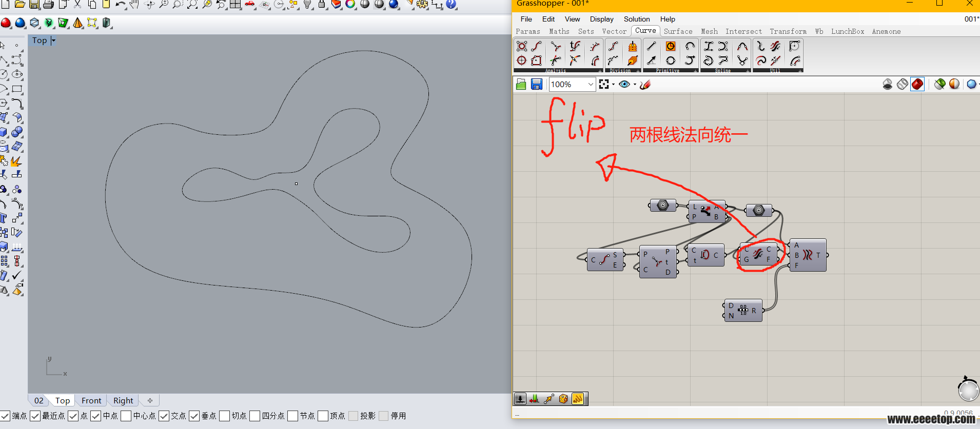Toggle the 最近点 osnap checkbox

pyautogui.click(x=35, y=416)
